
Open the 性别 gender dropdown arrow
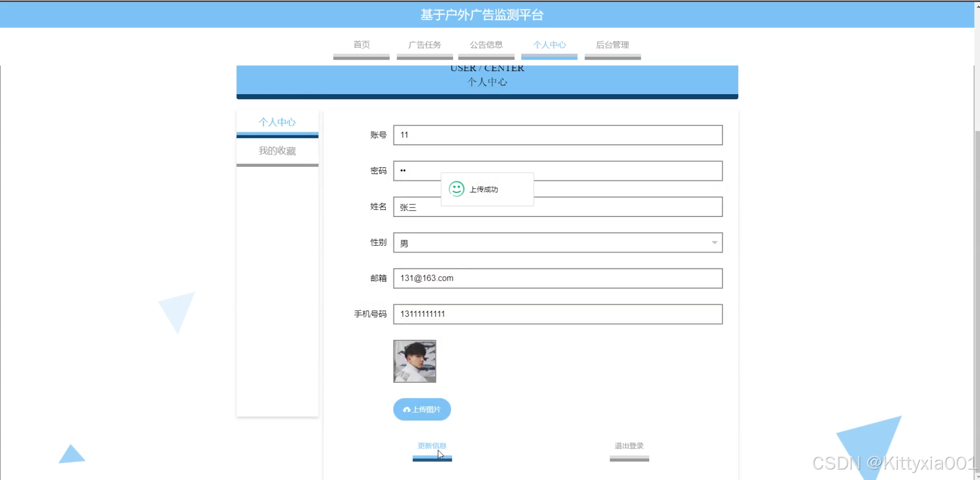[714, 243]
